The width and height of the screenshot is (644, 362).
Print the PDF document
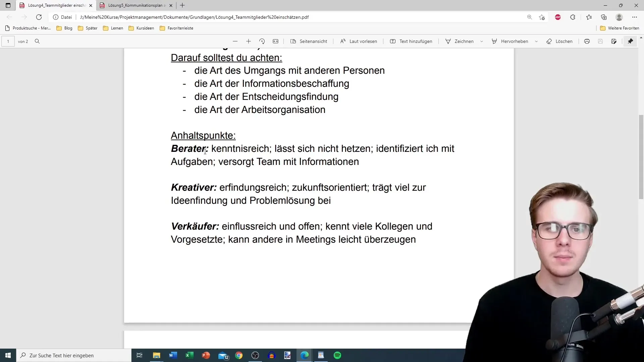(x=587, y=41)
